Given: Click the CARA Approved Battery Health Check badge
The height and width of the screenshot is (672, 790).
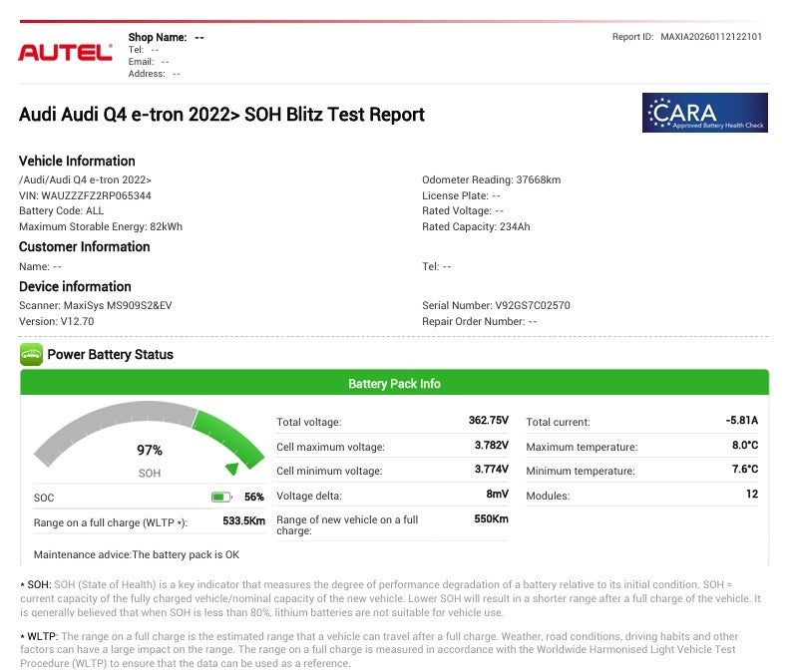Looking at the screenshot, I should (704, 113).
